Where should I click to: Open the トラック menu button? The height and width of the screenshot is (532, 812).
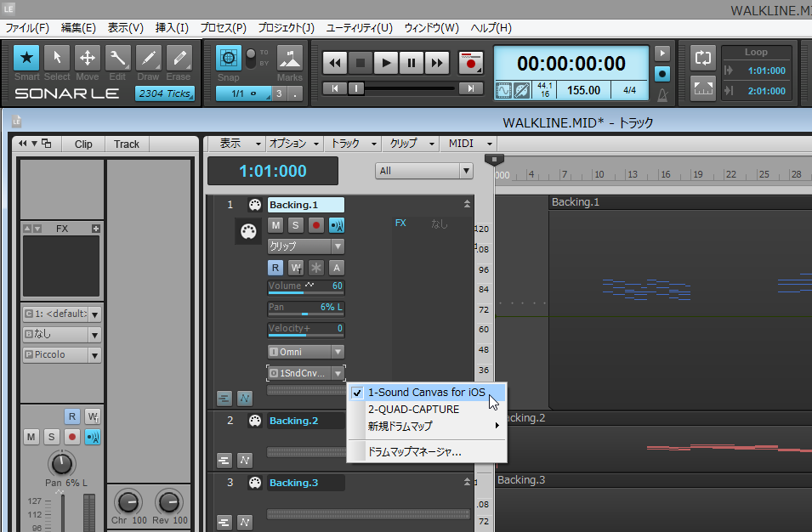[x=352, y=144]
